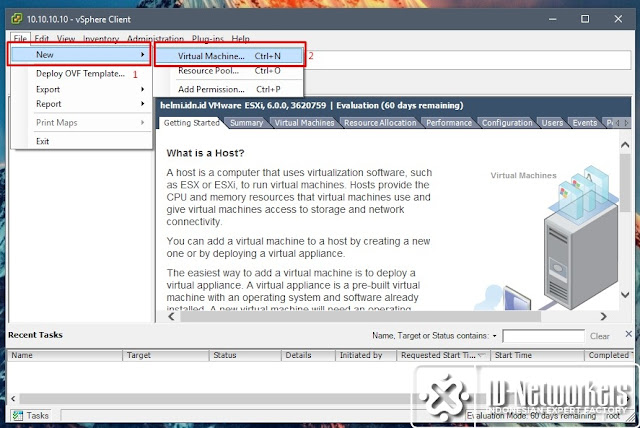
Task: Sort tasks by Details column
Action: (x=308, y=355)
